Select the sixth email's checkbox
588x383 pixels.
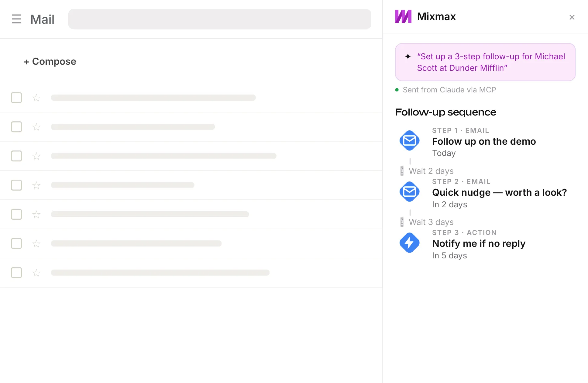[16, 243]
